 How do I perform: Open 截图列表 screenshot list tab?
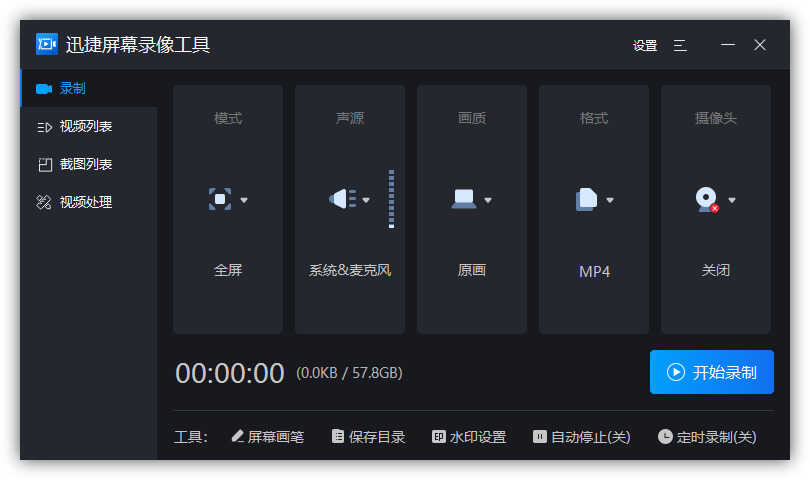coord(85,164)
